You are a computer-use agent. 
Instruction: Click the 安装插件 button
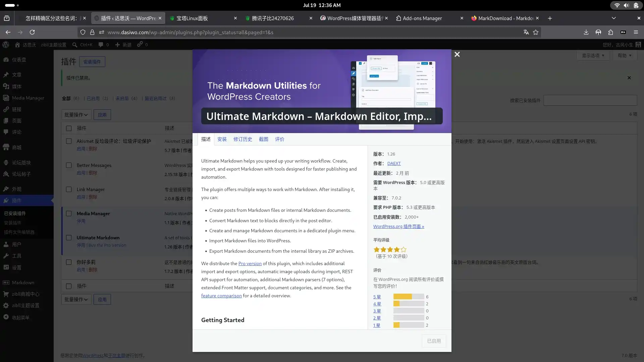click(92, 62)
